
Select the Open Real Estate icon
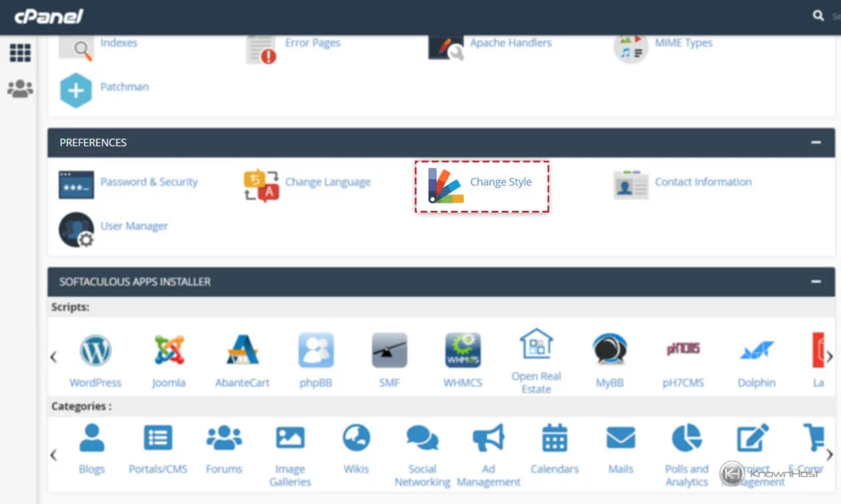pyautogui.click(x=536, y=344)
